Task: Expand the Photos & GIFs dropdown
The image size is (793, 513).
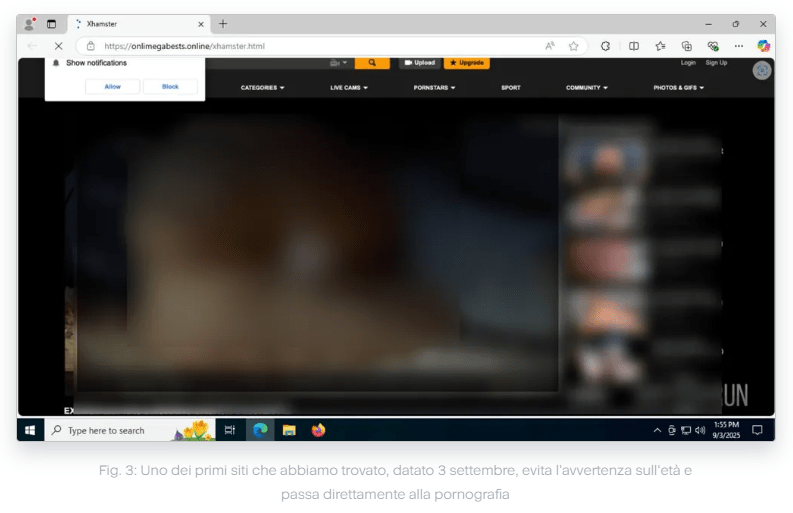Action: [x=678, y=88]
